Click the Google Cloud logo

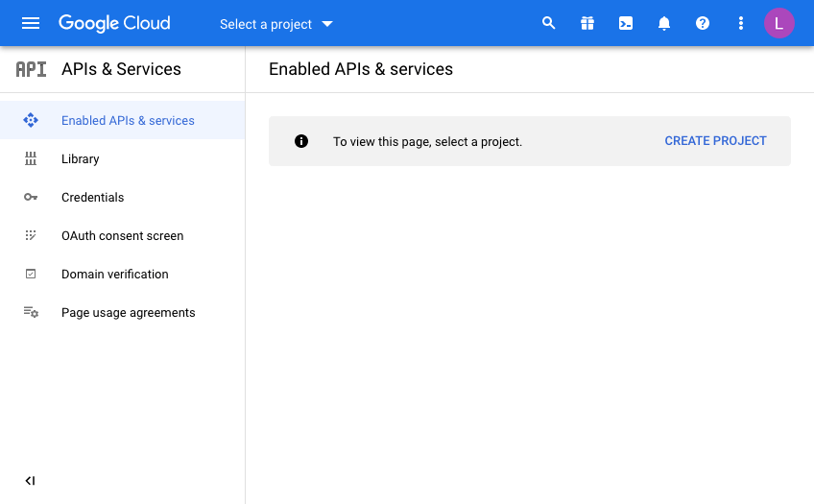(x=114, y=23)
